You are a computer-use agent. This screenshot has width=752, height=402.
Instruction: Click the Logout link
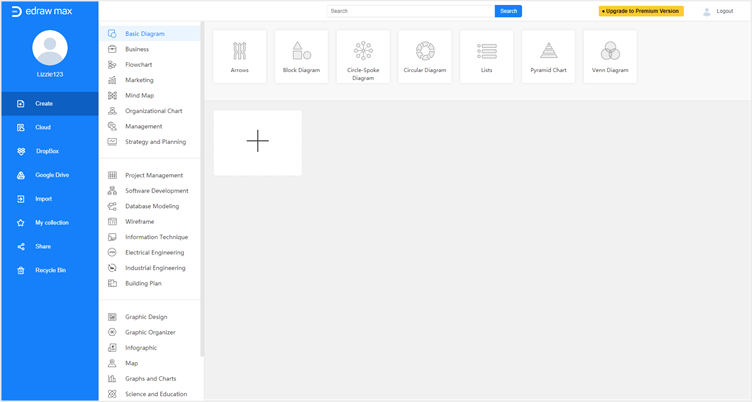pyautogui.click(x=725, y=11)
